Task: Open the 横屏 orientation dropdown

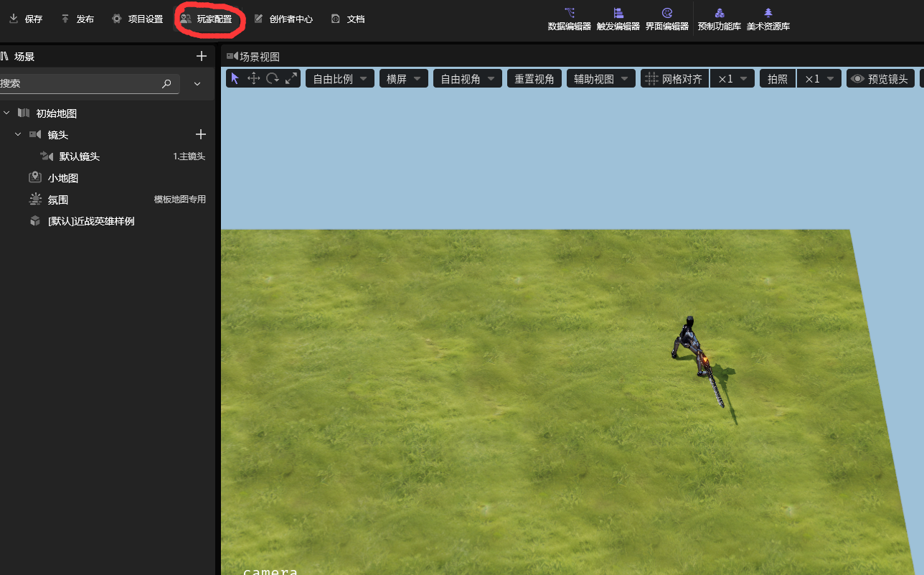Action: pos(404,79)
